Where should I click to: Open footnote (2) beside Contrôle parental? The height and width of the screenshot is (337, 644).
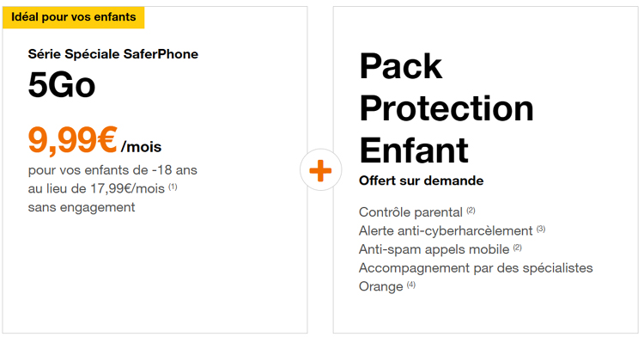pyautogui.click(x=471, y=211)
